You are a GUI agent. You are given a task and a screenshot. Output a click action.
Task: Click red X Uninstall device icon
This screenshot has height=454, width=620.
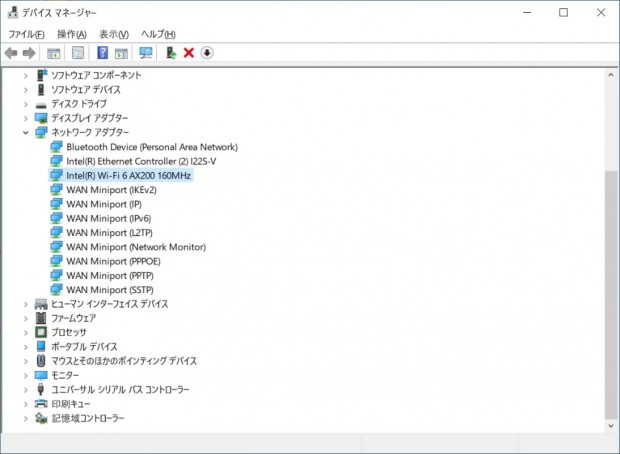[189, 53]
